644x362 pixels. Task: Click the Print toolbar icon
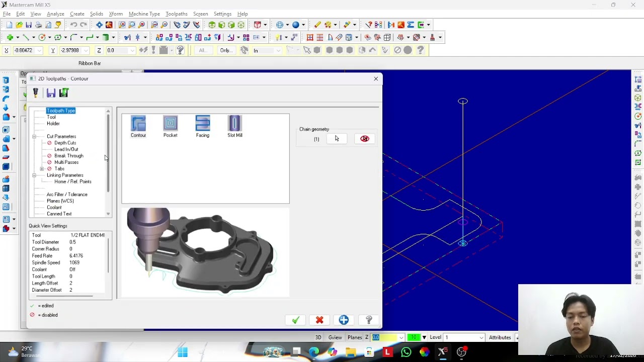pos(38,25)
